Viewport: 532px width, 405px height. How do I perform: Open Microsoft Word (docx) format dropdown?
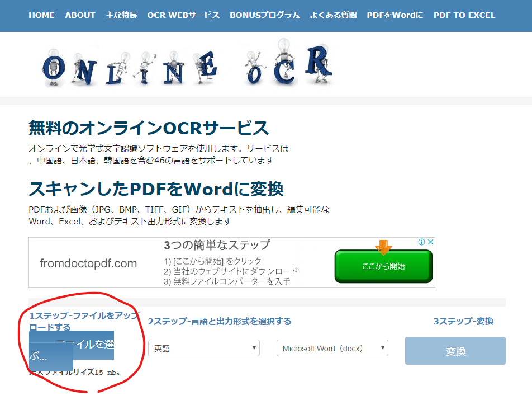[332, 348]
